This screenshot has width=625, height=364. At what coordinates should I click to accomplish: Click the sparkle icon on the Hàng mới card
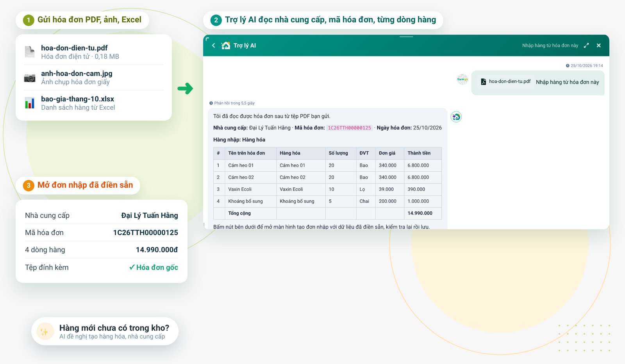pos(45,332)
